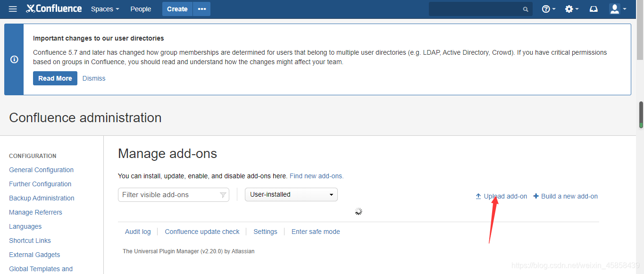Open the user profile avatar menu
This screenshot has height=274, width=644.
[618, 9]
